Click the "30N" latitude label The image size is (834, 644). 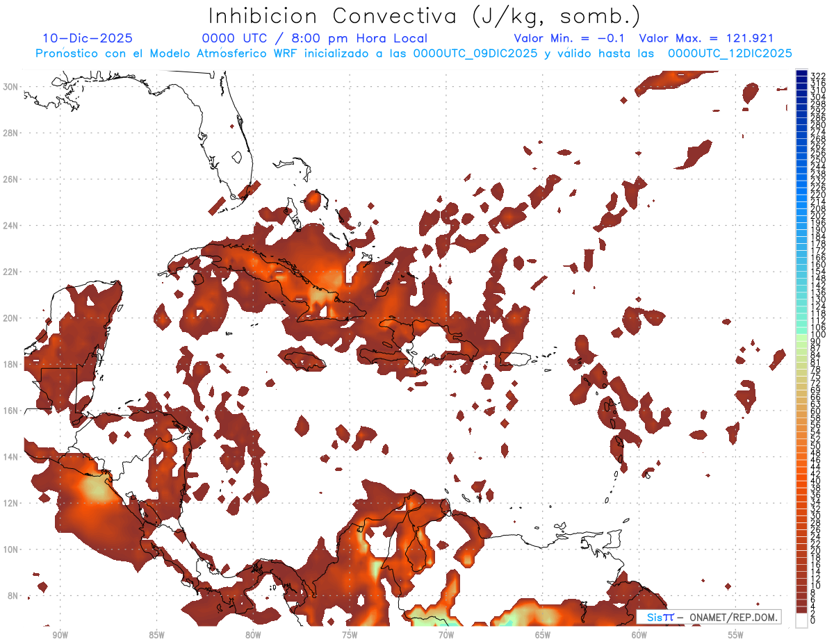tap(11, 86)
